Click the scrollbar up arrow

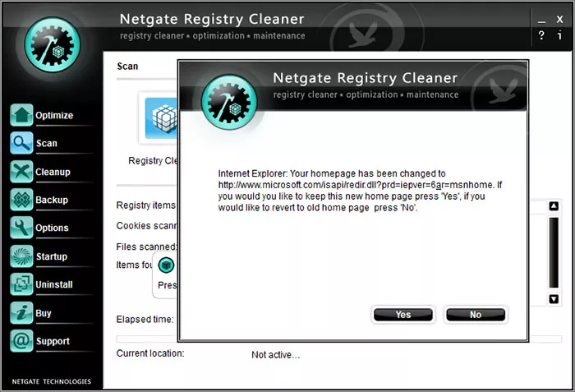[554, 206]
